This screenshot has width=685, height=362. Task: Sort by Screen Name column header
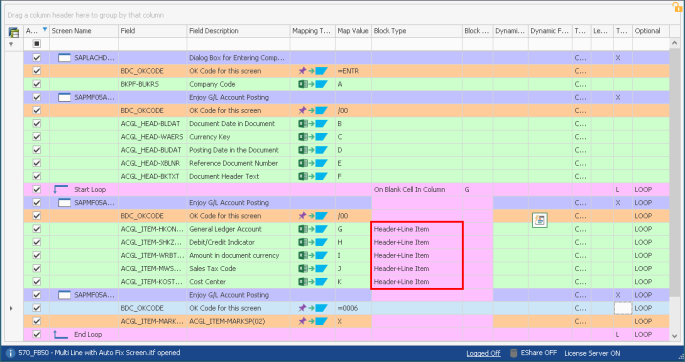pyautogui.click(x=84, y=31)
